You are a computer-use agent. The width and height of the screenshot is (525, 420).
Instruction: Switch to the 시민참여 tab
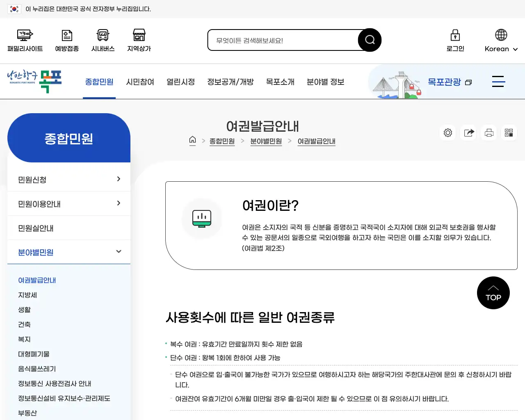click(140, 82)
